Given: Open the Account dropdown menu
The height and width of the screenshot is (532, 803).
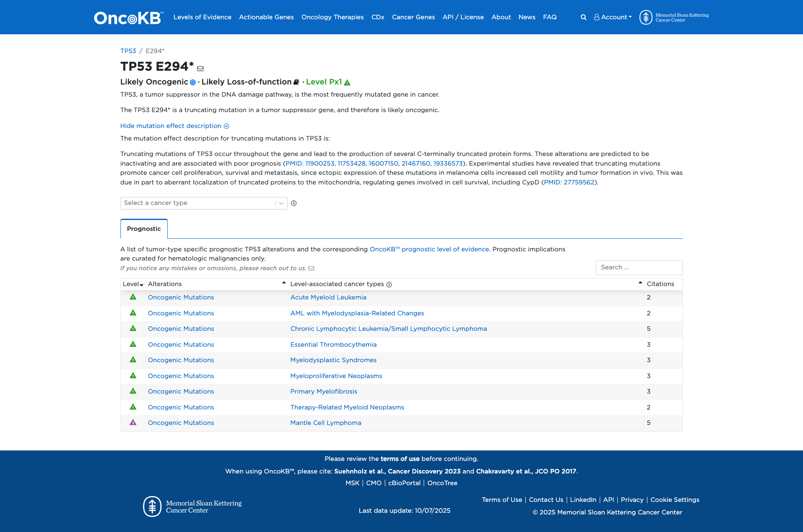Looking at the screenshot, I should tap(613, 17).
